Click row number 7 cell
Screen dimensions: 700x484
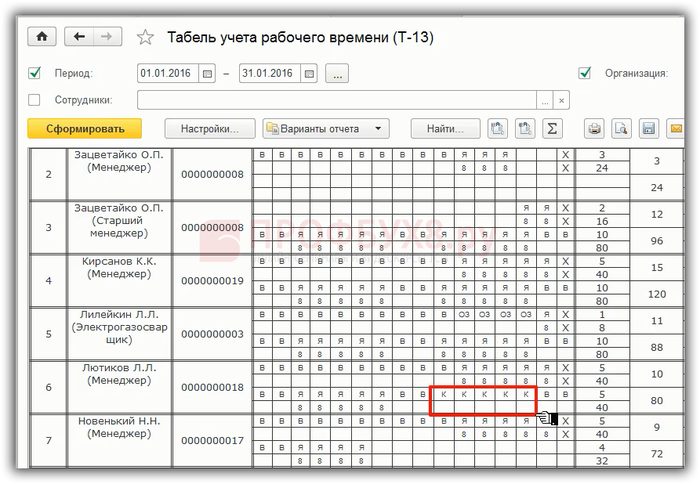[48, 440]
